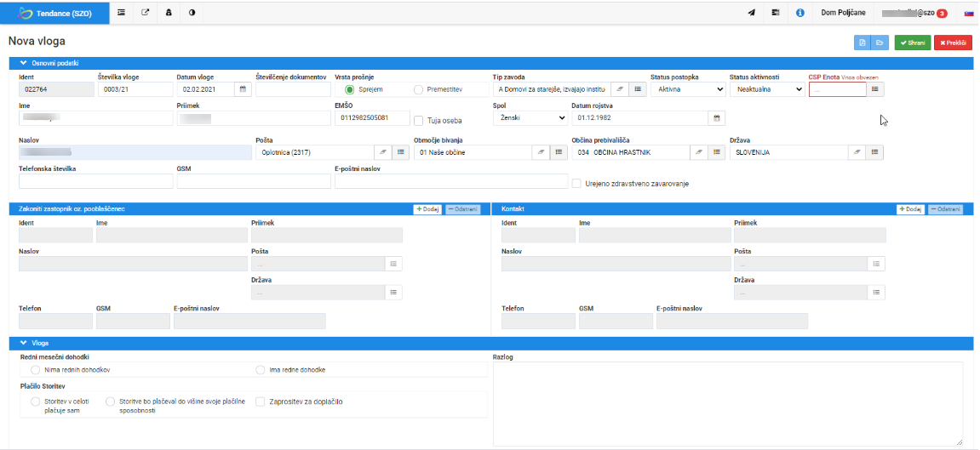The image size is (980, 450).
Task: Click the light blue PDF document button
Action: 863,43
